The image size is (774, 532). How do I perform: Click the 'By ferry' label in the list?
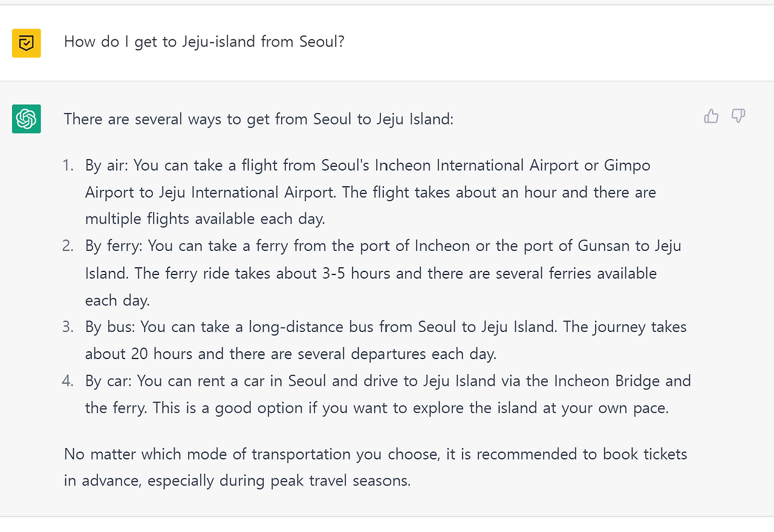(x=114, y=246)
